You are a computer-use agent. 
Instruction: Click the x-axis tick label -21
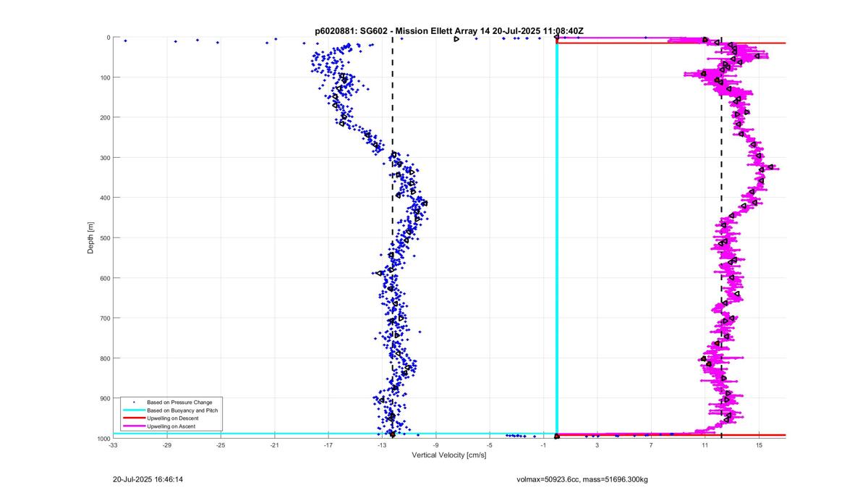click(x=275, y=445)
